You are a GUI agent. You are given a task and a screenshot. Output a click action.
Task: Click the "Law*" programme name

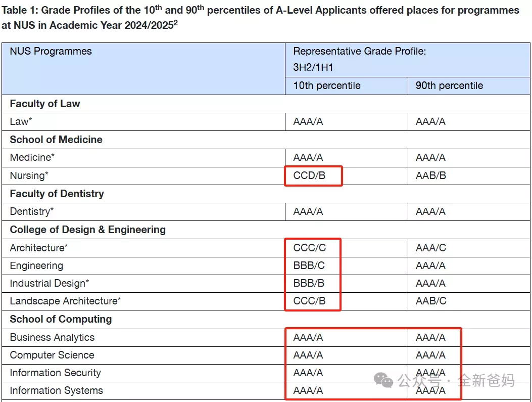pyautogui.click(x=21, y=121)
